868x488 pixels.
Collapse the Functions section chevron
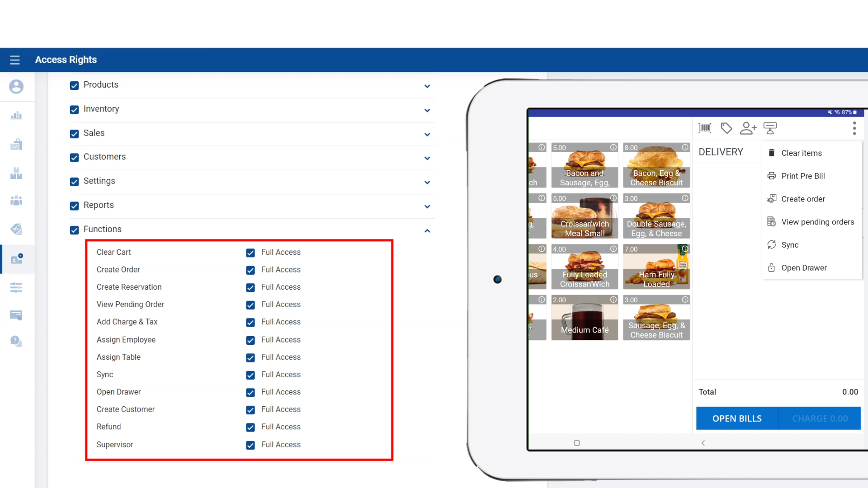[427, 230]
